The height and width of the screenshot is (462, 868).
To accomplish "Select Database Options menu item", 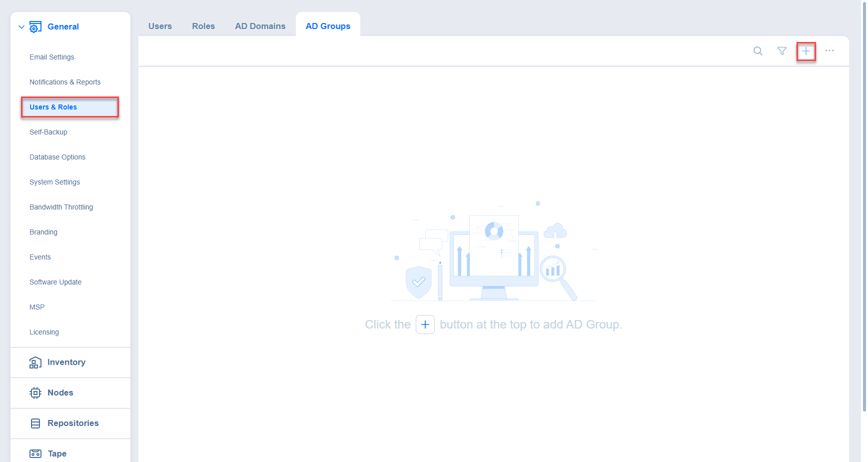I will (57, 157).
